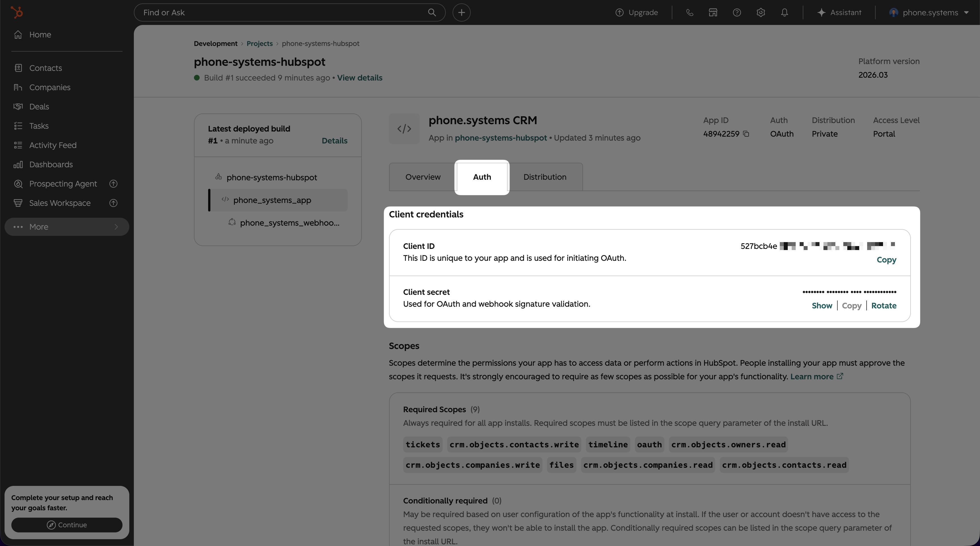The image size is (980, 546).
Task: Open the Assistant sparkle button
Action: [x=839, y=12]
